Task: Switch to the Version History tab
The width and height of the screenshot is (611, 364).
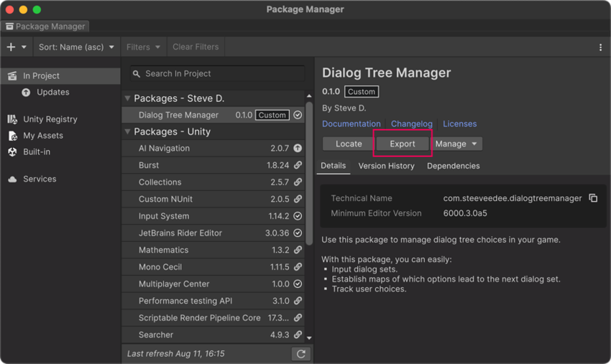Action: [386, 166]
